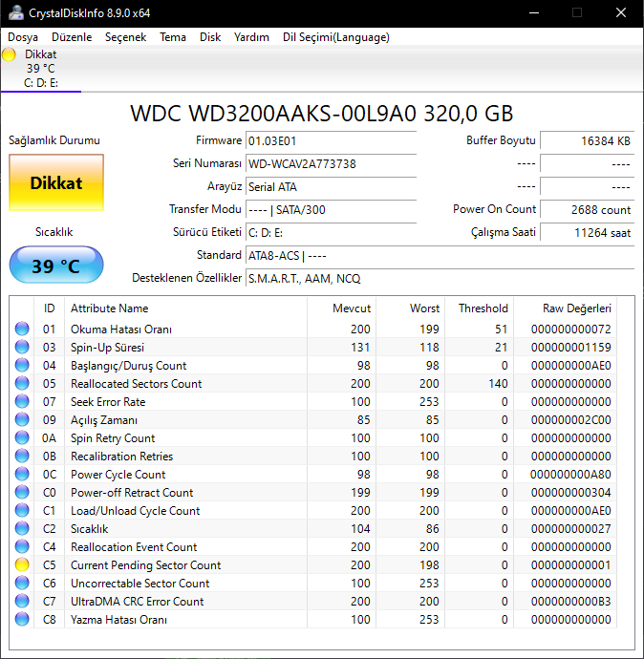The image size is (644, 659).
Task: Click status icon for Reallocated Sectors Count
Action: [22, 383]
